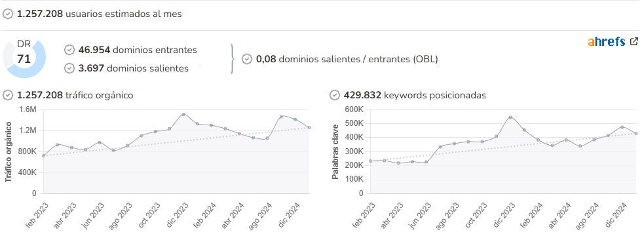The image size is (644, 238).
Task: Select the 0,08 dominios salientes / entrantes text
Action: (347, 59)
